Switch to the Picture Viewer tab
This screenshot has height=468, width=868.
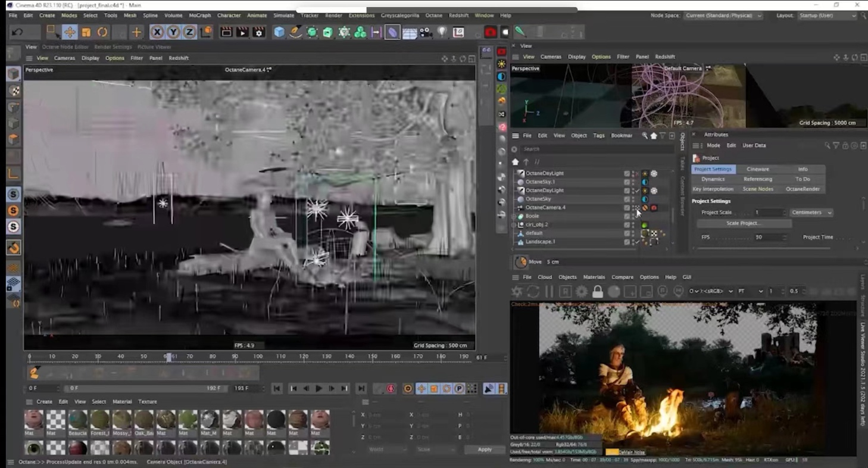[154, 46]
